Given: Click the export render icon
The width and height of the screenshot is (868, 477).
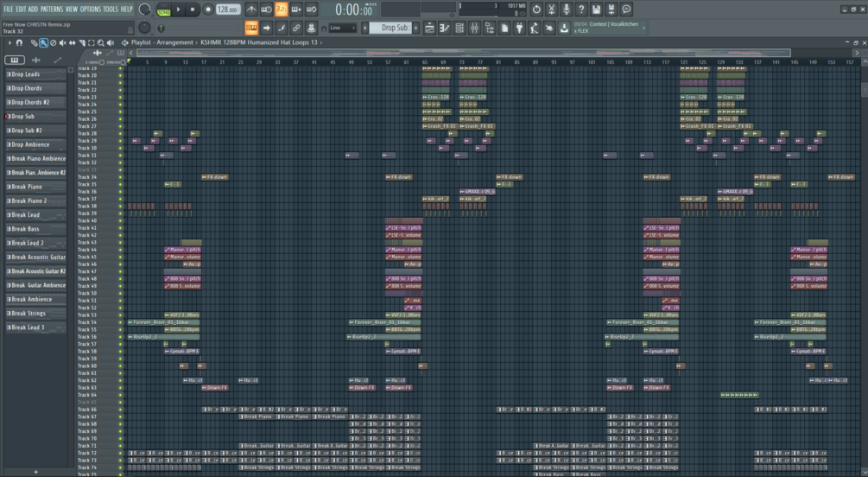Looking at the screenshot, I should point(611,9).
